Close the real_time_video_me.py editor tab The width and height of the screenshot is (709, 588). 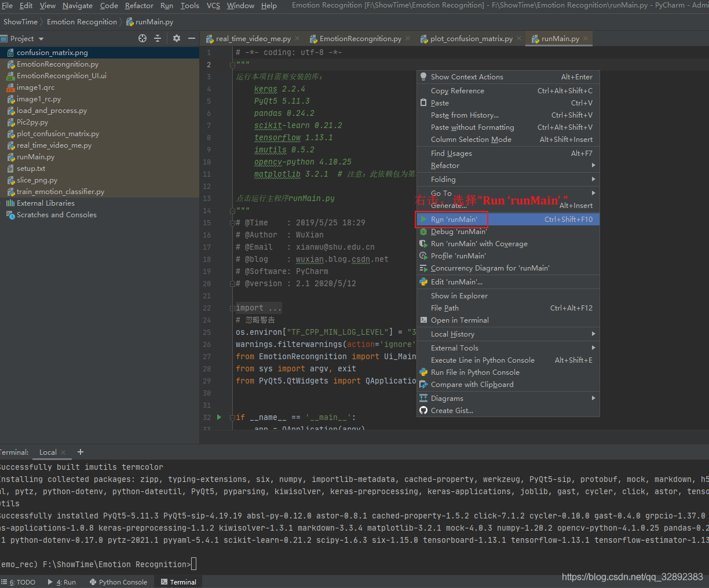[x=297, y=38]
